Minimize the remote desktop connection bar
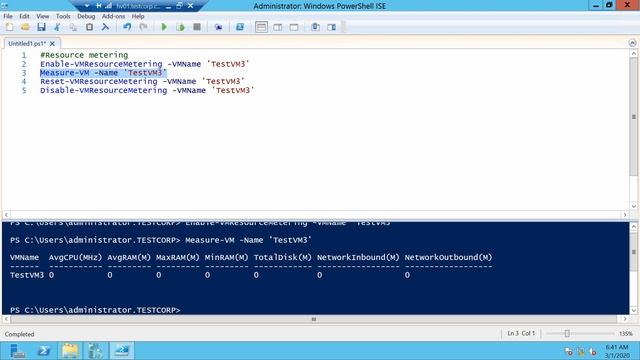This screenshot has width=640, height=360. point(168,6)
